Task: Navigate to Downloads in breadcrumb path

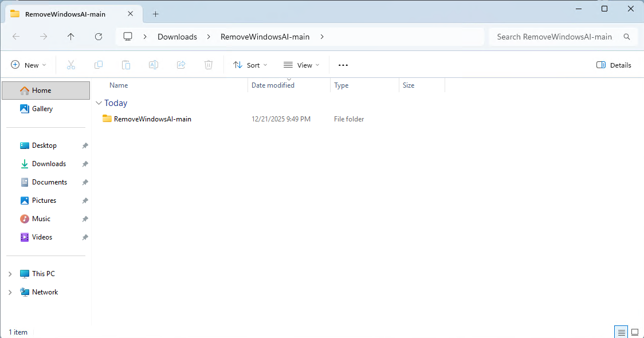Action: pyautogui.click(x=177, y=37)
